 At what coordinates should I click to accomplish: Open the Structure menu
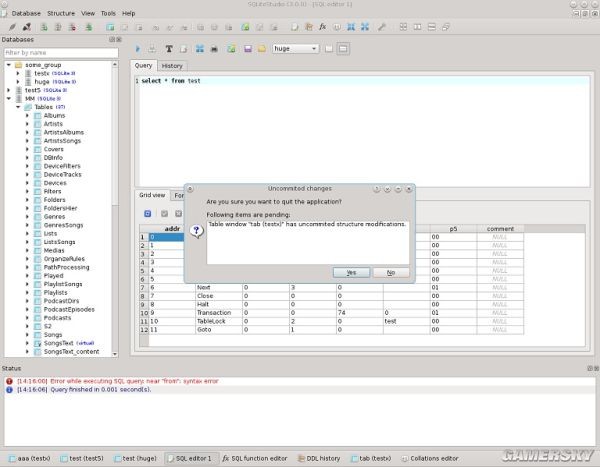click(61, 13)
